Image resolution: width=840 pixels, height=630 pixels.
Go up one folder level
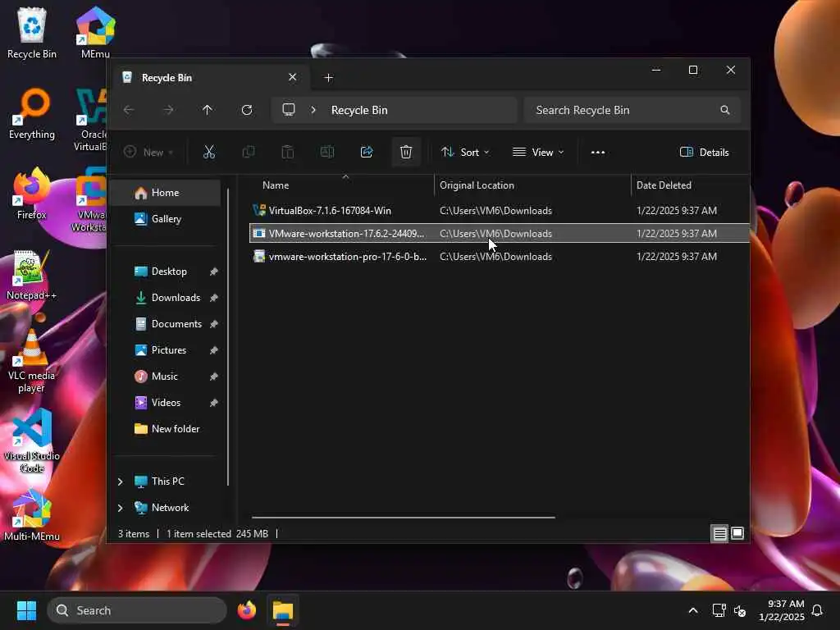tap(208, 110)
